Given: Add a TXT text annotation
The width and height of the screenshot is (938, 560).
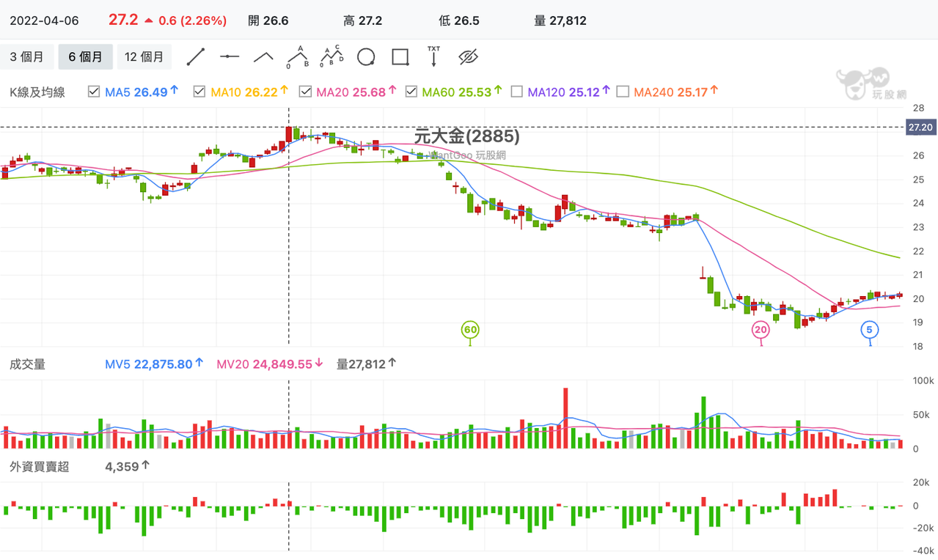Looking at the screenshot, I should tap(433, 56).
